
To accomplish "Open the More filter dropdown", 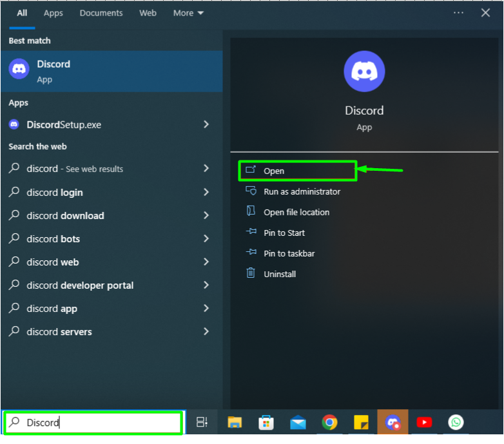I will tap(188, 13).
